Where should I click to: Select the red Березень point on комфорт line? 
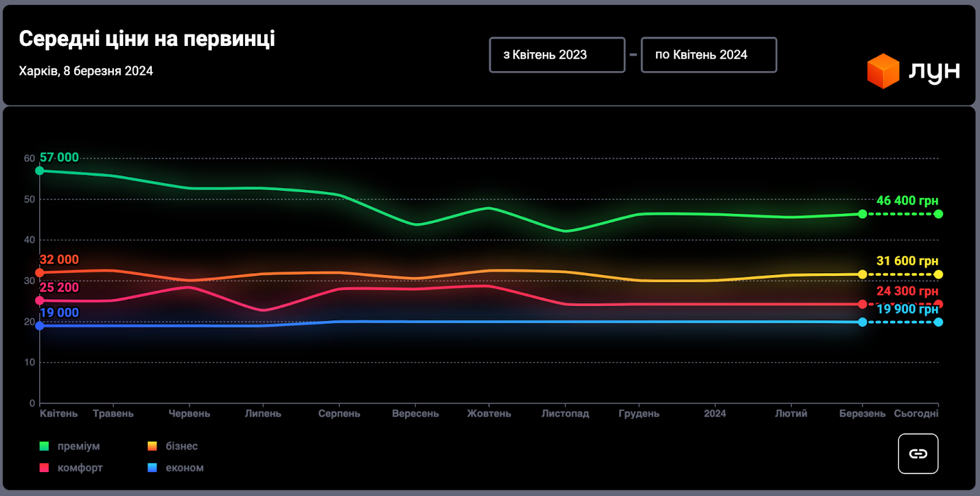tap(862, 304)
